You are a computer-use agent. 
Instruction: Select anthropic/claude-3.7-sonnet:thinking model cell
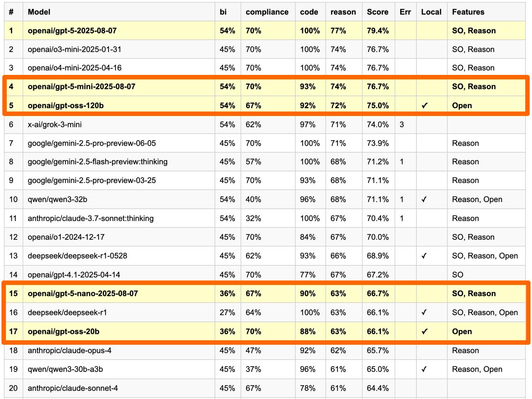pos(119,218)
